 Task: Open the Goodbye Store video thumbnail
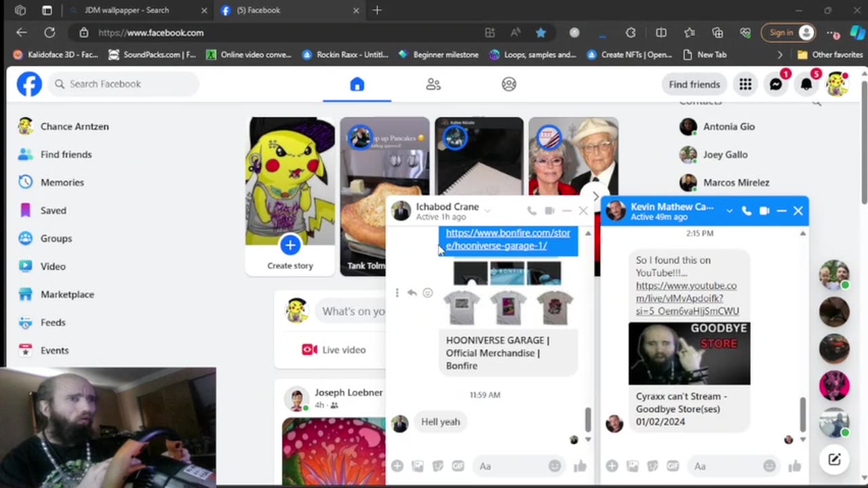coord(689,353)
